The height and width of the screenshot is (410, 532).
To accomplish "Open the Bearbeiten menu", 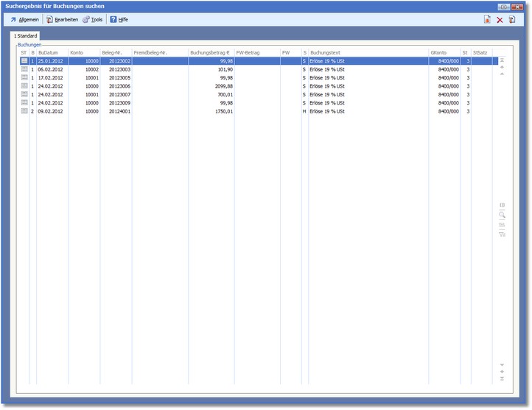I will [62, 19].
